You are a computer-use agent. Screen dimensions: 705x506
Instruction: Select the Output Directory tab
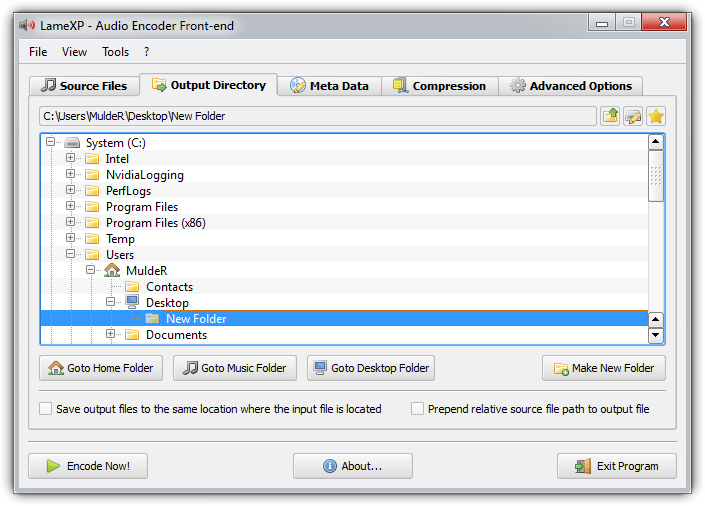click(x=209, y=85)
